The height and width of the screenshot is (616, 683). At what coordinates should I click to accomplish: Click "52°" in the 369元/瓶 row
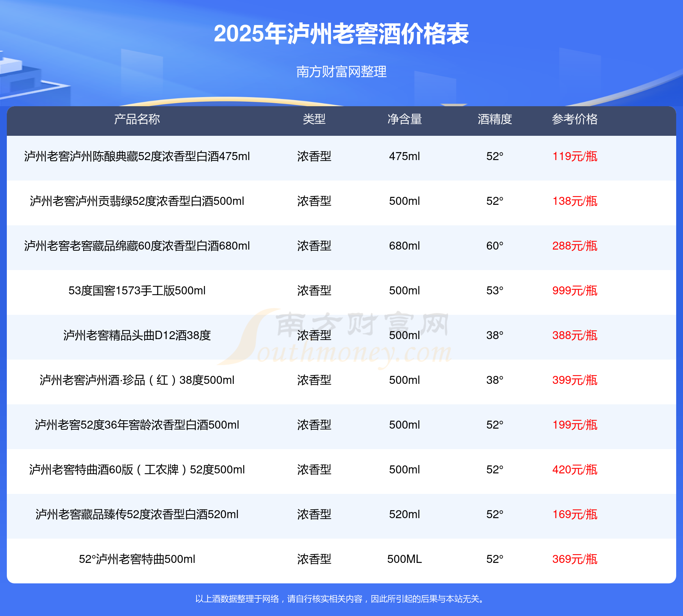pyautogui.click(x=495, y=559)
